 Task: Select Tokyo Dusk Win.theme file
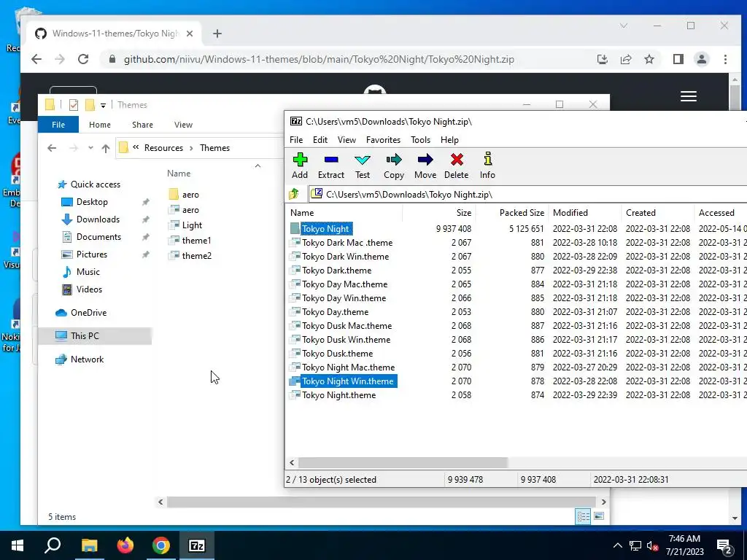[x=346, y=340]
